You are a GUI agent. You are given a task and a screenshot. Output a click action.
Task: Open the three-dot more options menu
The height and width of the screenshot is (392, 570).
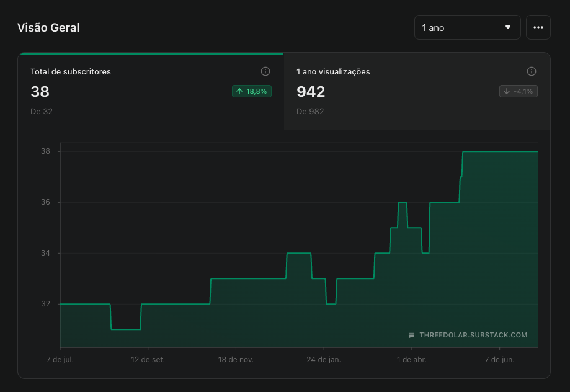[x=538, y=27]
